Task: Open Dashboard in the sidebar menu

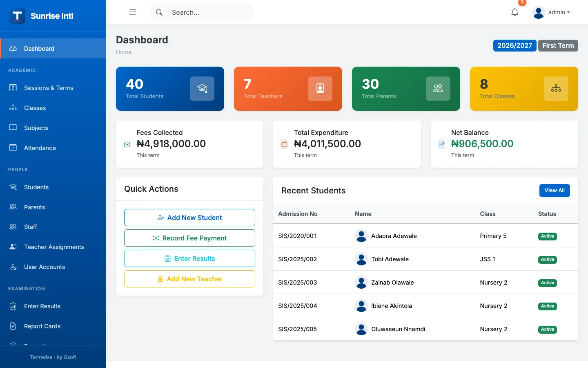Action: click(x=53, y=49)
